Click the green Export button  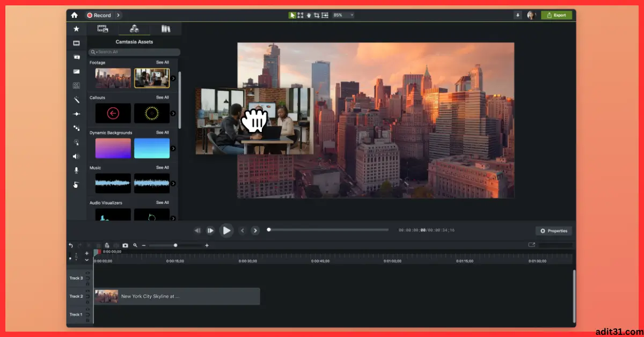click(556, 15)
